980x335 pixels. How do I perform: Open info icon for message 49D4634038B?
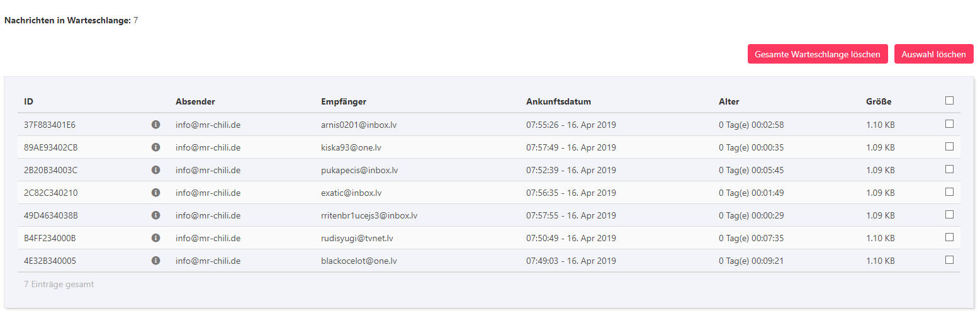pos(156,215)
